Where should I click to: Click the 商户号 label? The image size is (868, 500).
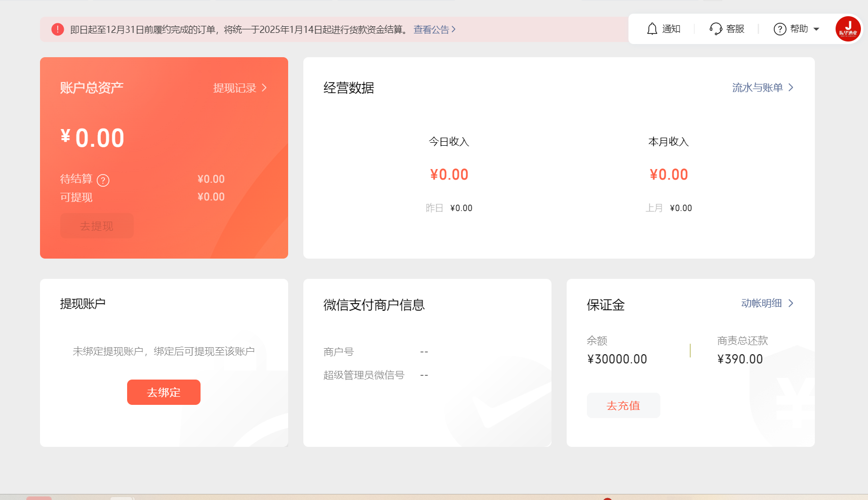click(339, 352)
